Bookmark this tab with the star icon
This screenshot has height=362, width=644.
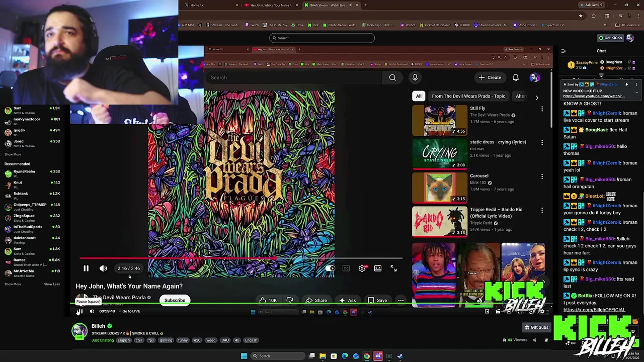tap(580, 16)
